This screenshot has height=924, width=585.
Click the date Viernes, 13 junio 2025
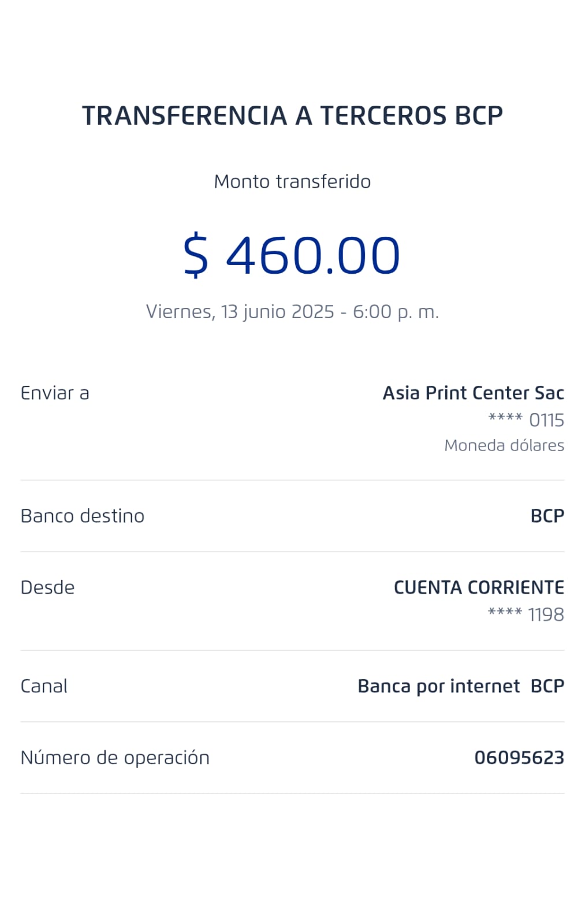[240, 312]
